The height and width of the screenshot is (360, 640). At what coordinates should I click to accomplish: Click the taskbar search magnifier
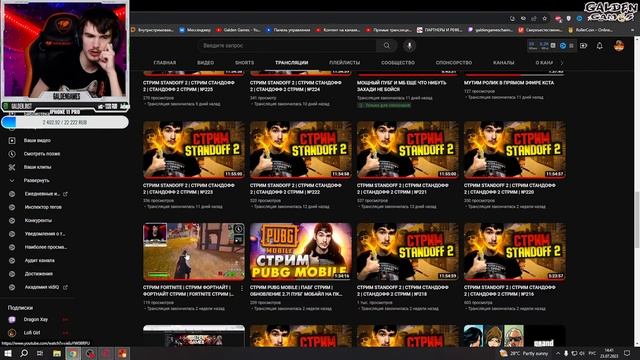(24, 353)
